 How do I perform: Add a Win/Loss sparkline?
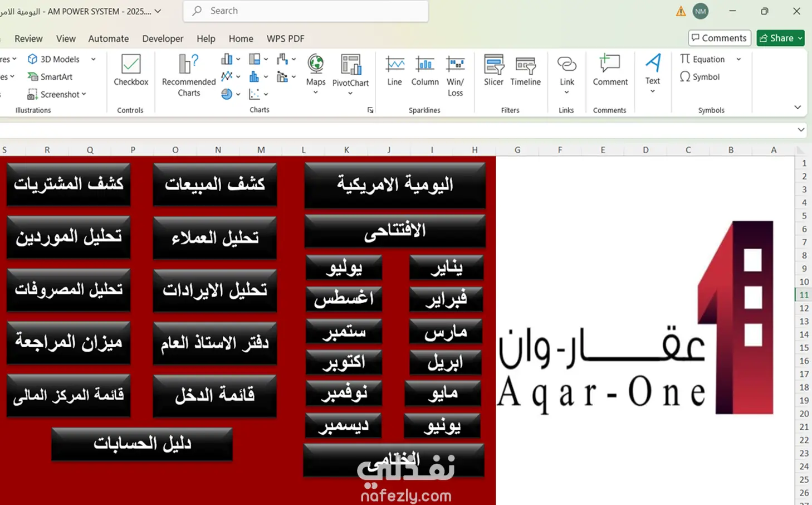(x=455, y=76)
